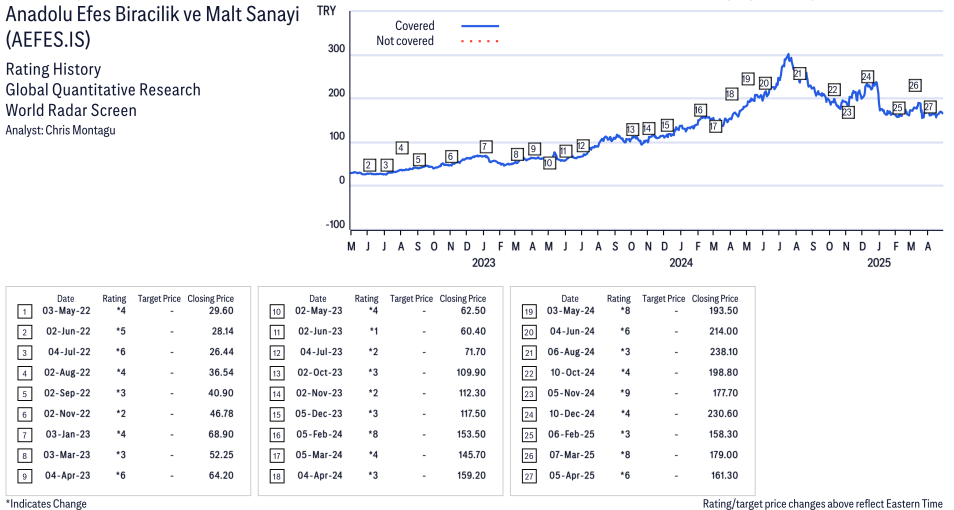
Task: Click the TRY currency axis label
Action: click(327, 11)
